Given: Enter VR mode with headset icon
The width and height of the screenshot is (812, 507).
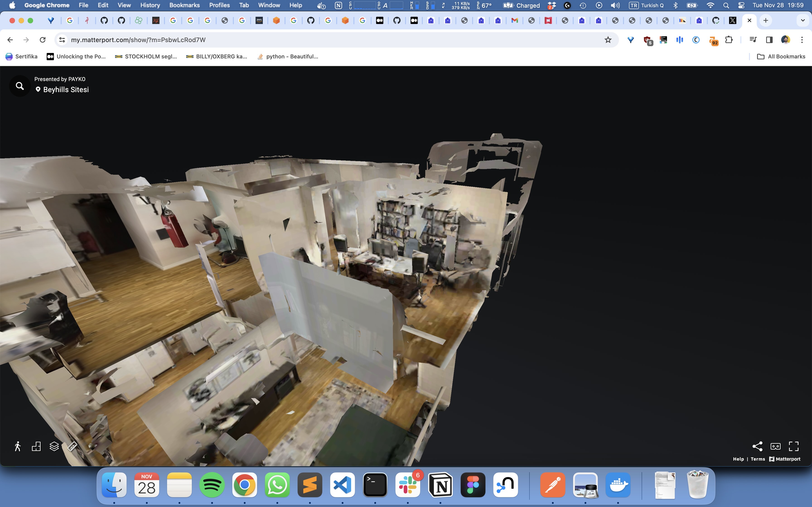Looking at the screenshot, I should pos(776,446).
